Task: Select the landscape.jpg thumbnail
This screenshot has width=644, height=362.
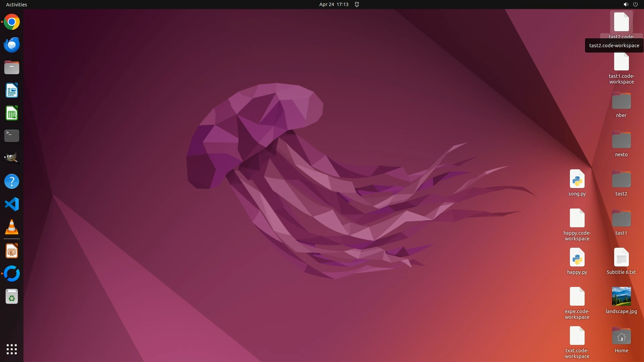Action: point(621,296)
